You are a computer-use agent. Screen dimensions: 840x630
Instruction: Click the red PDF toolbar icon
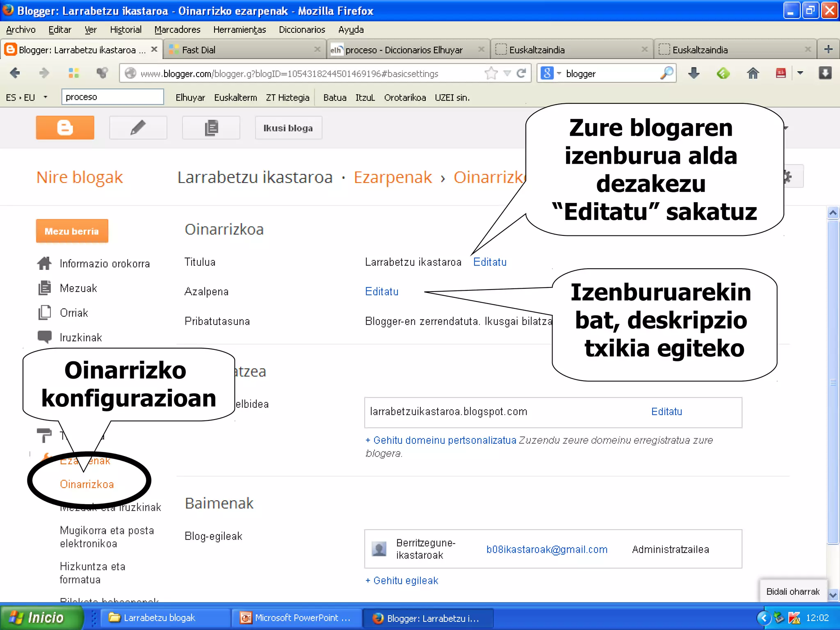[781, 73]
